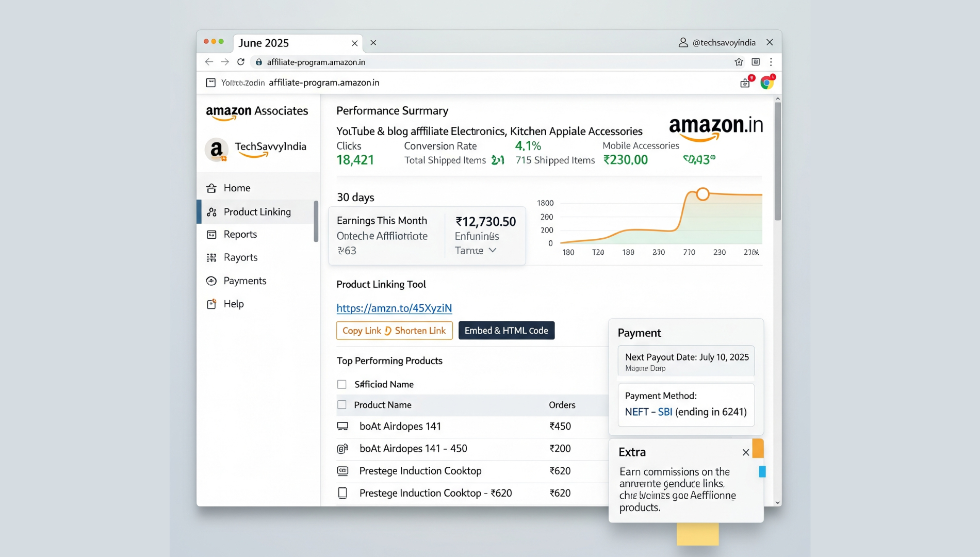Click the Embed & HTML Code button

tap(507, 331)
